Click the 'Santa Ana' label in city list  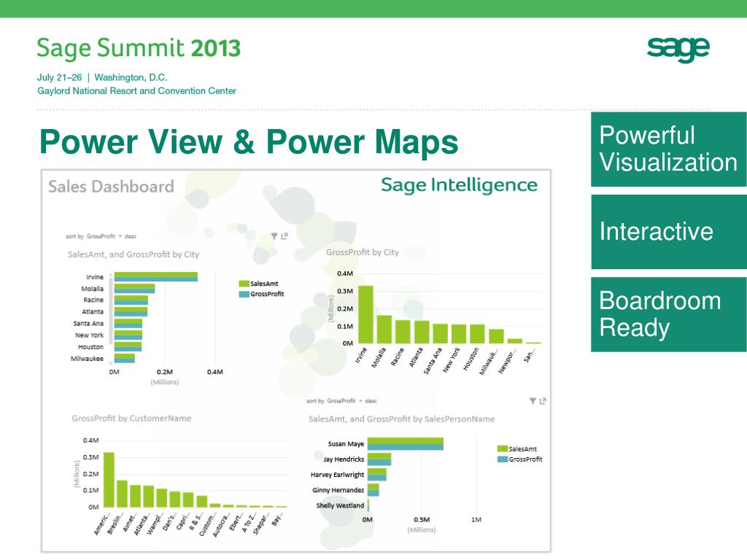[88, 323]
